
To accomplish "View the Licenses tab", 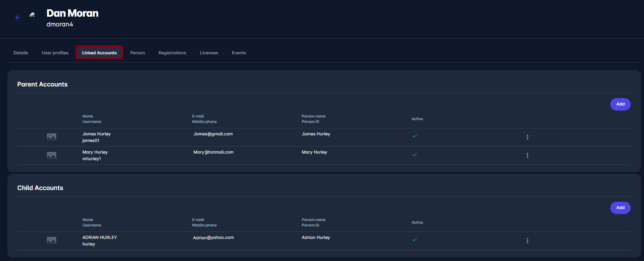I will tap(209, 53).
